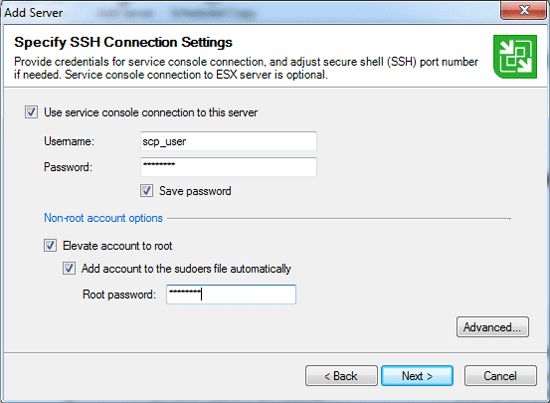The width and height of the screenshot is (550, 403).
Task: Click the green server wizard icon
Action: click(515, 56)
